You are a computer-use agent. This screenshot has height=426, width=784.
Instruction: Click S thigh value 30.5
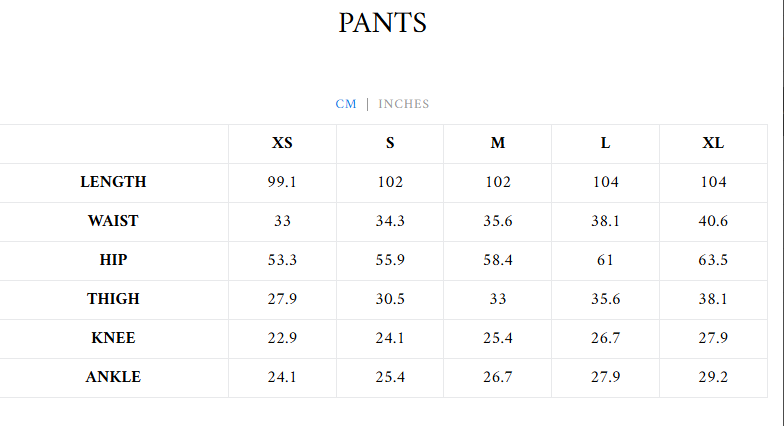(x=390, y=299)
